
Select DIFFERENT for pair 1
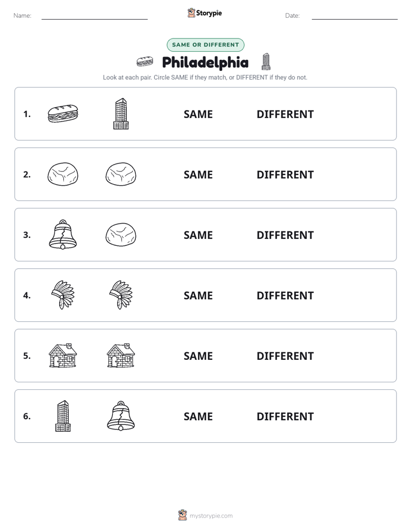[x=285, y=115]
